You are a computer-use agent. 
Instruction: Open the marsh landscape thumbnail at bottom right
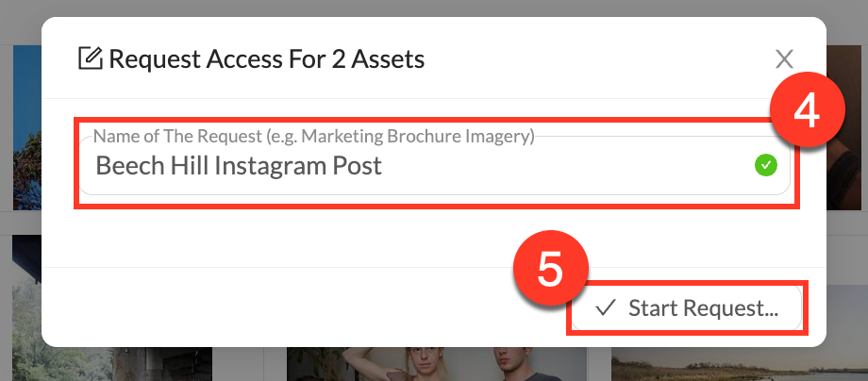coord(736,368)
